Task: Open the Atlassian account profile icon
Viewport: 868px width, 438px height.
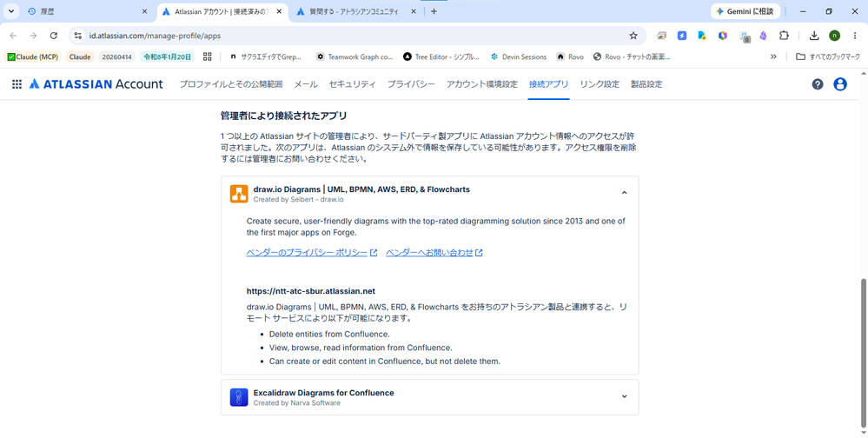Action: pos(840,84)
